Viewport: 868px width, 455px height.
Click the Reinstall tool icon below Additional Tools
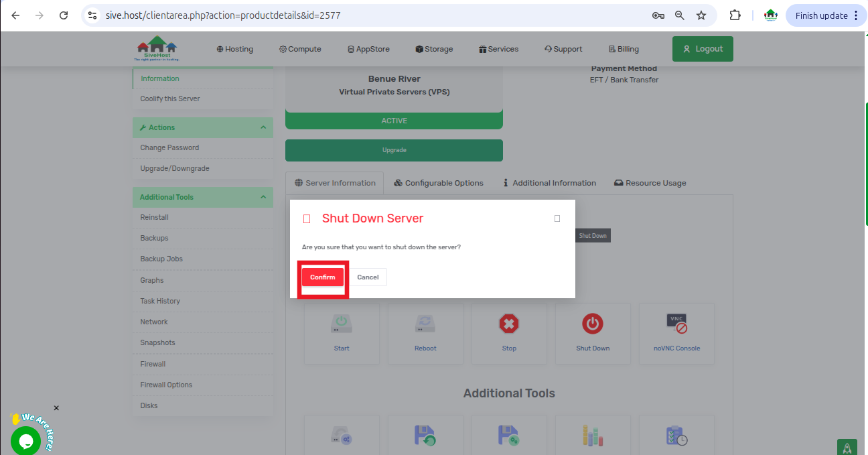(342, 436)
